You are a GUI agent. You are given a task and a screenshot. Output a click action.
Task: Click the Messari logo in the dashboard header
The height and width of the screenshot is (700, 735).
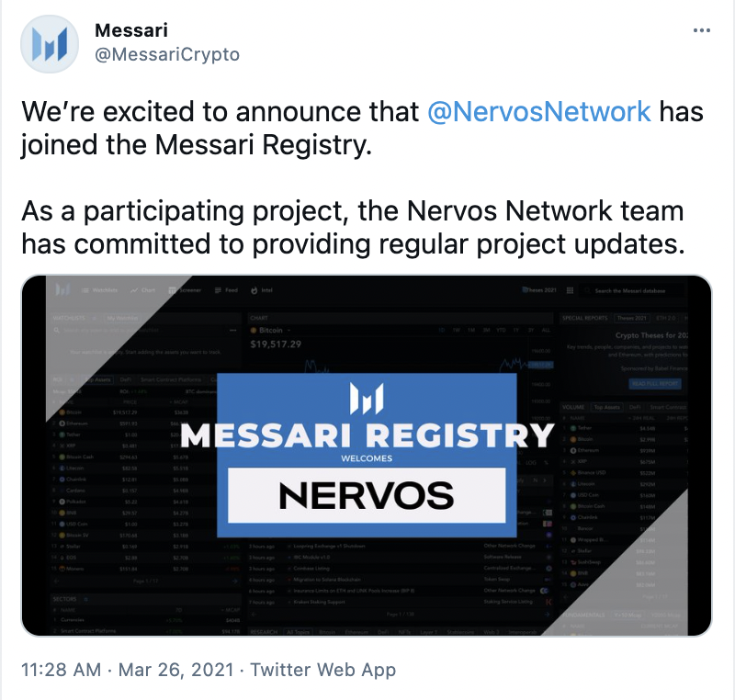[62, 290]
